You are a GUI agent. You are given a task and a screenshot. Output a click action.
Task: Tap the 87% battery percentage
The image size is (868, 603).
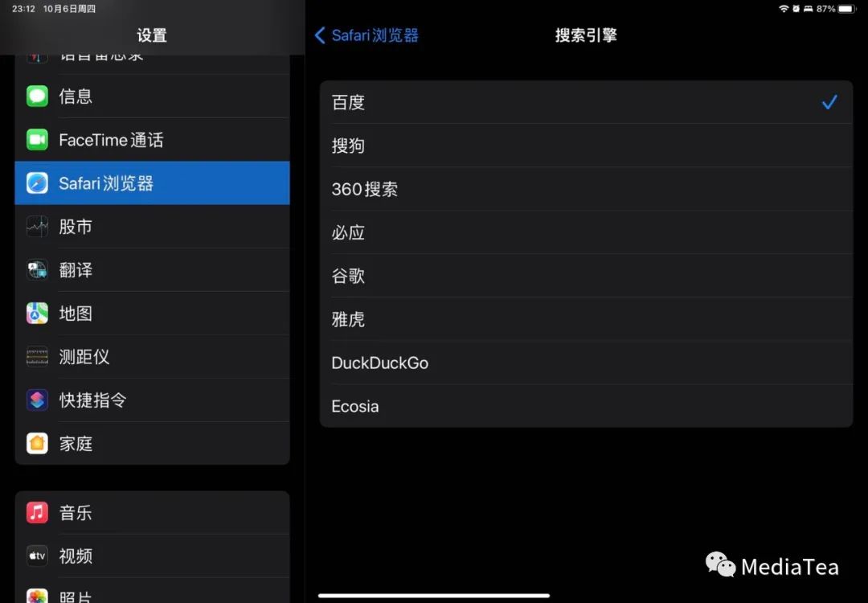click(825, 9)
